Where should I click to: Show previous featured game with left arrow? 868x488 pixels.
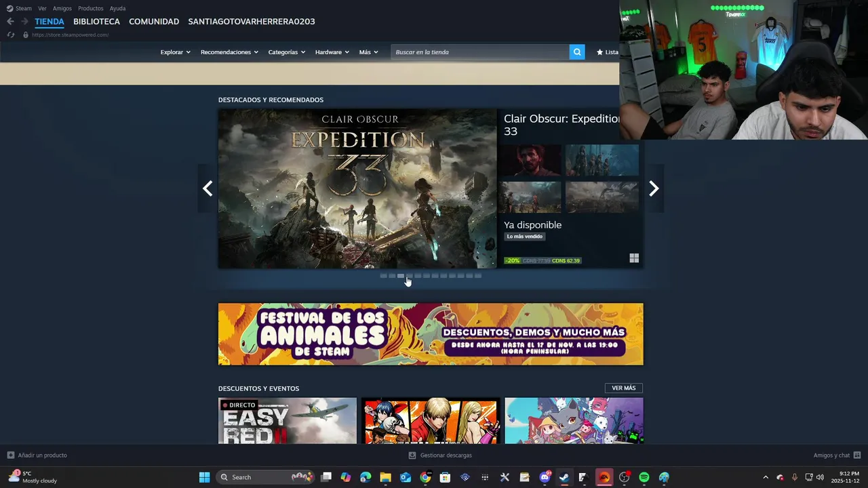pos(208,188)
